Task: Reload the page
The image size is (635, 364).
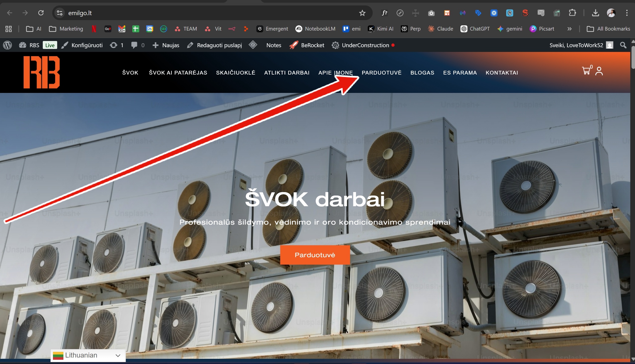Action: click(x=41, y=13)
